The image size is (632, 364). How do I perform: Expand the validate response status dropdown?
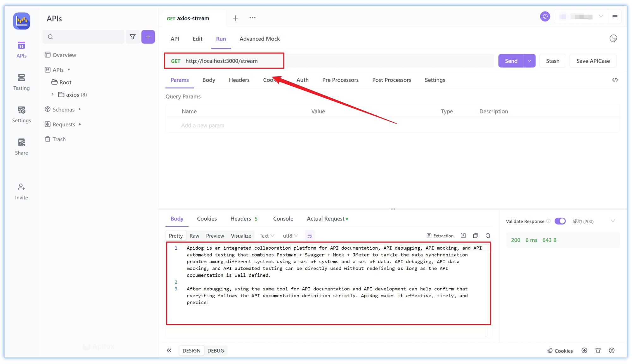click(x=613, y=221)
